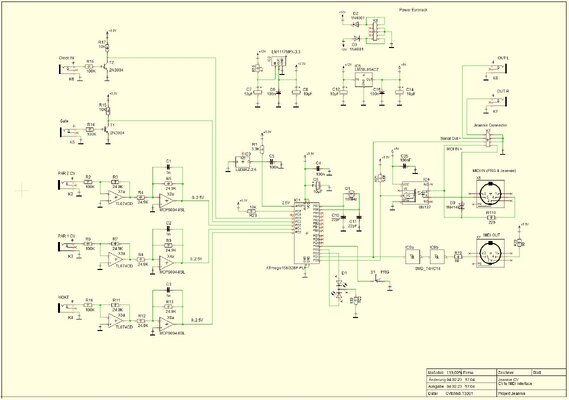The height and width of the screenshot is (400, 569).
Task: Click the X7a TL074 op-amp triangle
Action: 115,197
